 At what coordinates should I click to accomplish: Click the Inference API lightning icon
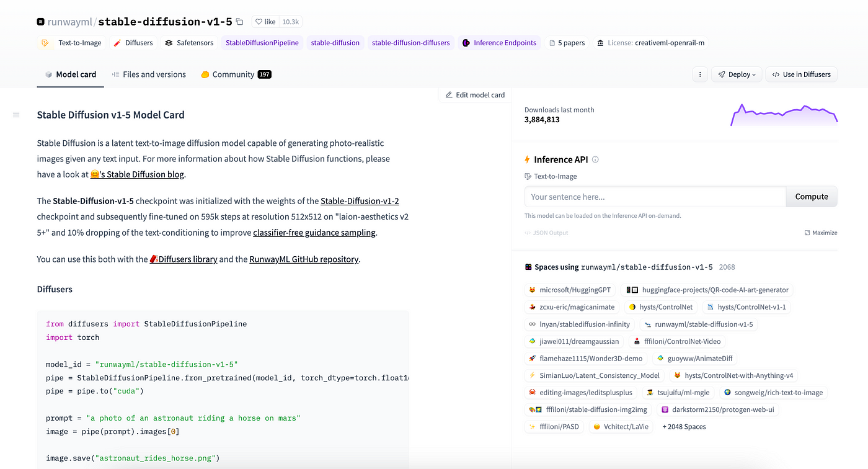[528, 159]
